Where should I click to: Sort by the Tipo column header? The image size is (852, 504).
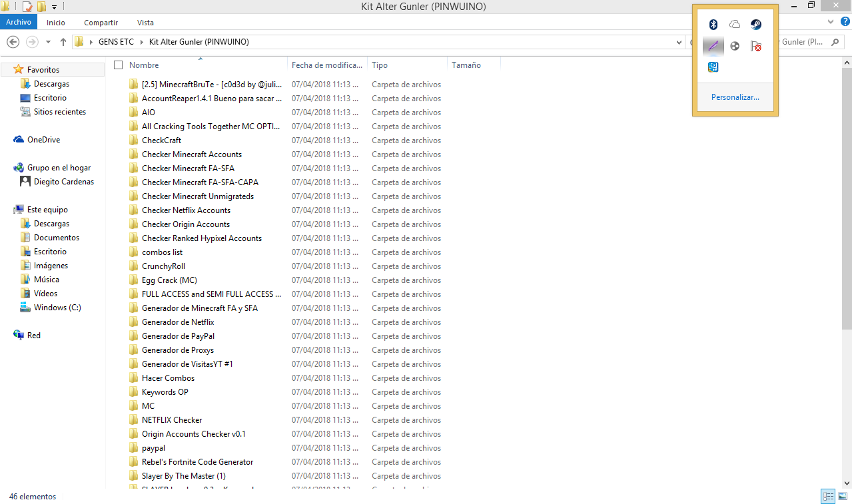[x=407, y=65]
